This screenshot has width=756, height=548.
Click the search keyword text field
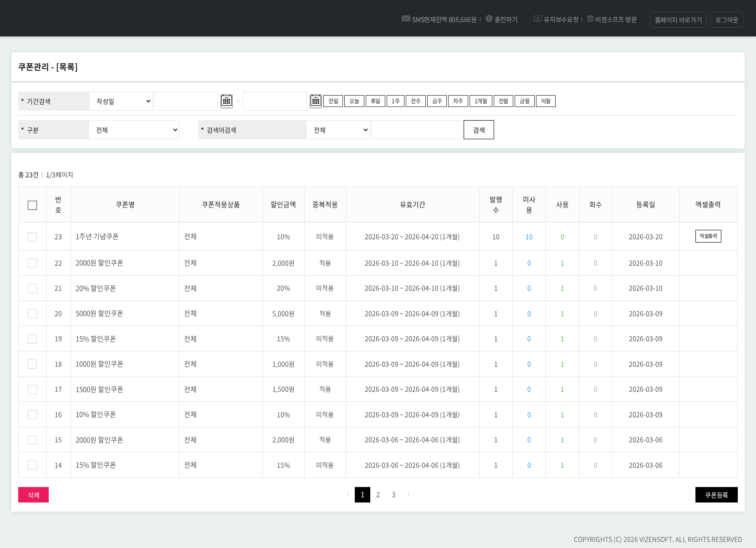click(416, 130)
